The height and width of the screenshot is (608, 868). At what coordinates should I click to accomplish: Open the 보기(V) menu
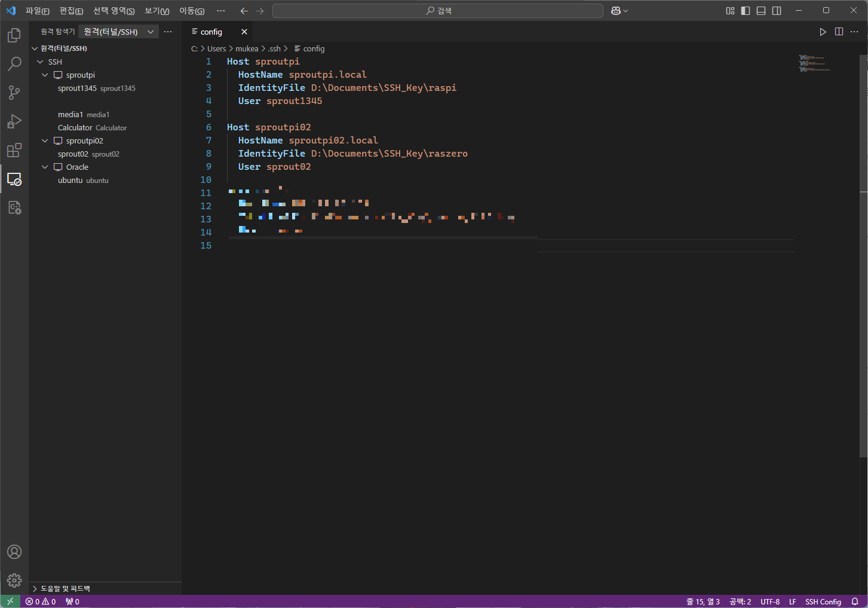157,11
